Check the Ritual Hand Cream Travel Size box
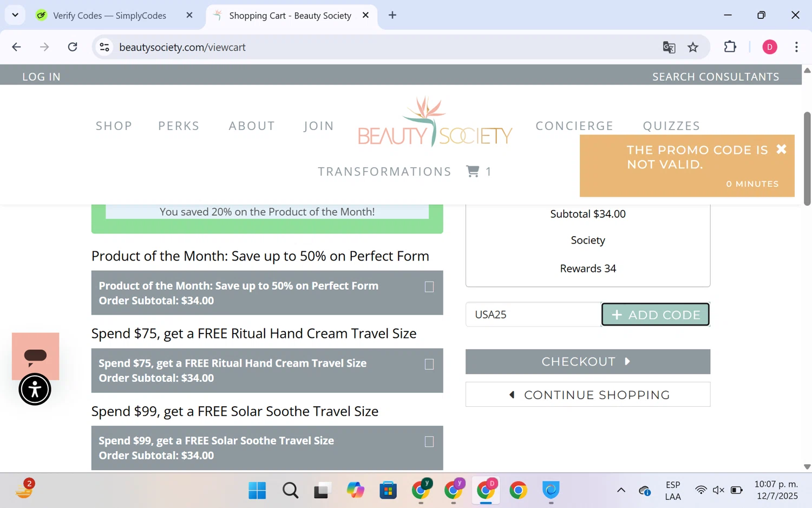Screen dimensions: 812x508 pos(429,364)
